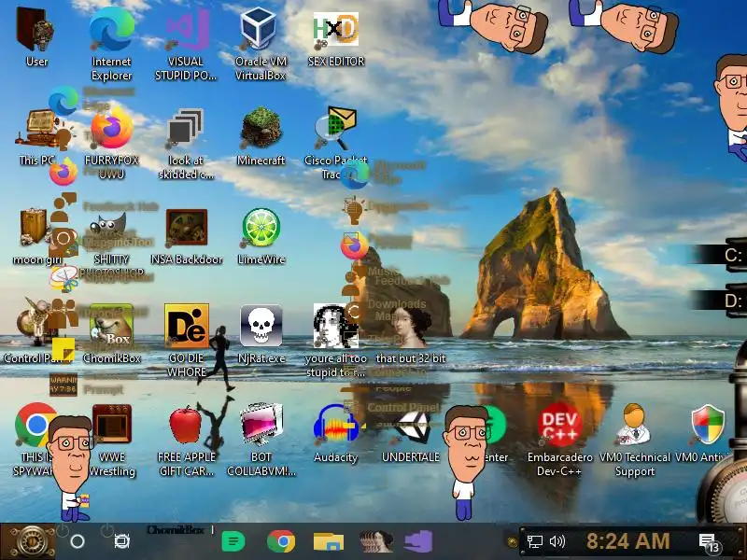Open the green chat app on taskbar

pos(233,541)
